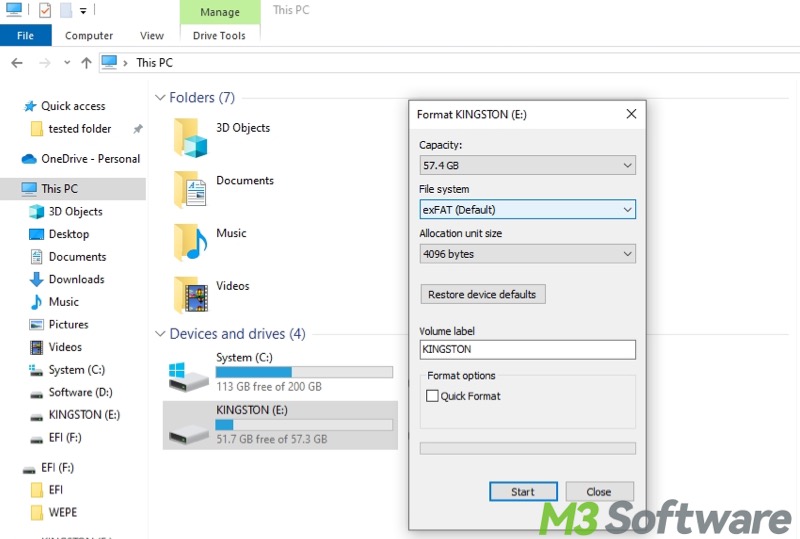Select System (C:) in the navigation pane
This screenshot has width=800, height=539.
(77, 370)
